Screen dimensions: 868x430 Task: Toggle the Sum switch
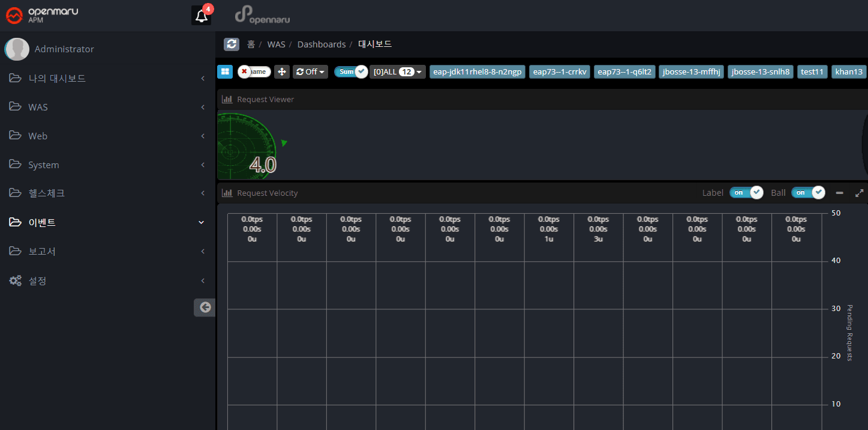pyautogui.click(x=350, y=72)
